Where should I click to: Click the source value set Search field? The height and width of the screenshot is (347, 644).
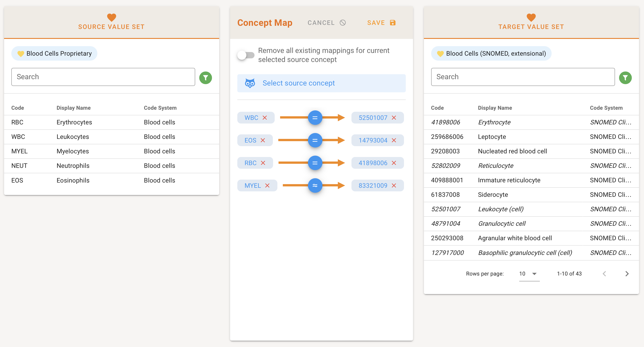[103, 77]
